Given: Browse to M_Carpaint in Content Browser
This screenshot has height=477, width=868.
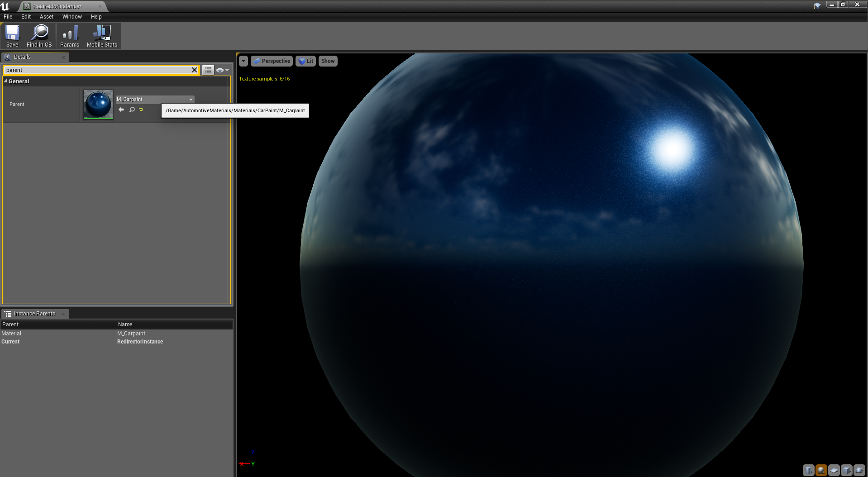Looking at the screenshot, I should tap(132, 110).
